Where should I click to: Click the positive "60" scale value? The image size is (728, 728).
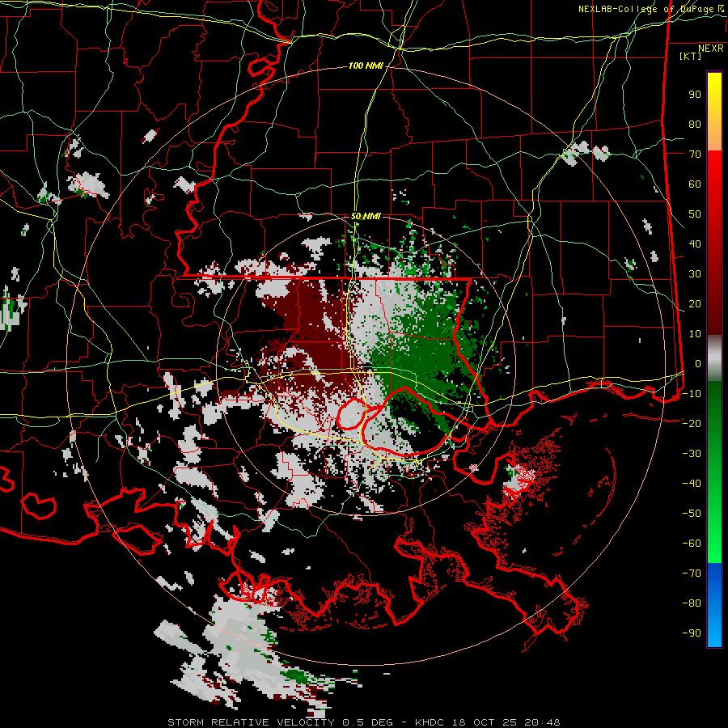[x=695, y=184]
